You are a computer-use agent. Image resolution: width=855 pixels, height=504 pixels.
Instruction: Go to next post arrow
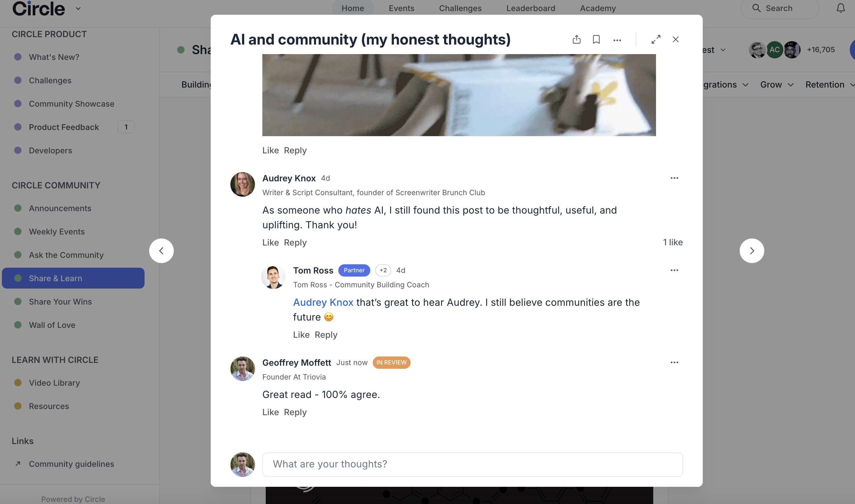752,251
